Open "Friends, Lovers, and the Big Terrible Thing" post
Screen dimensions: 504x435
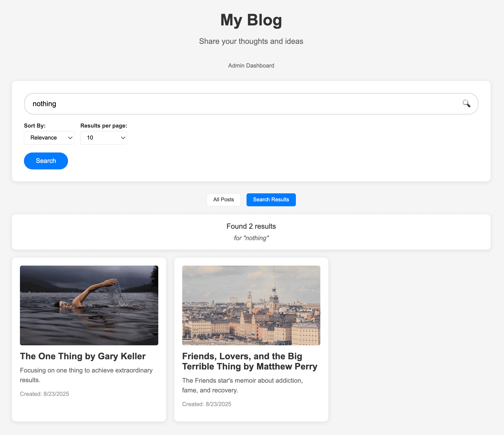click(x=250, y=361)
